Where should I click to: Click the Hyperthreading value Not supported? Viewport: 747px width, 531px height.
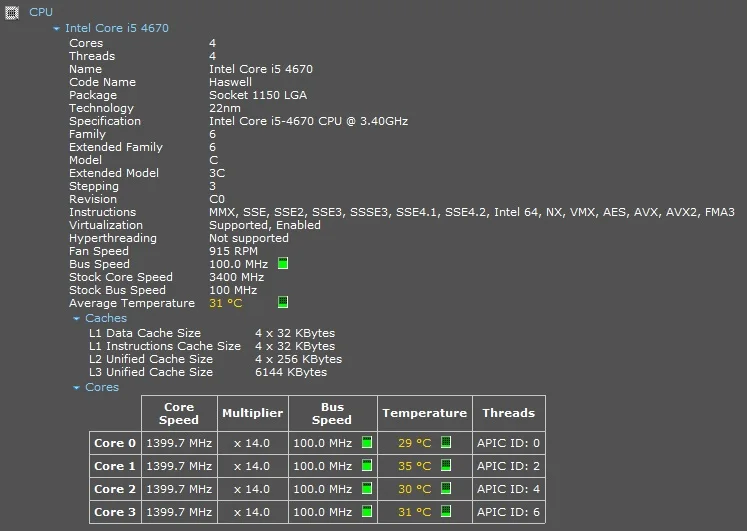pos(249,238)
